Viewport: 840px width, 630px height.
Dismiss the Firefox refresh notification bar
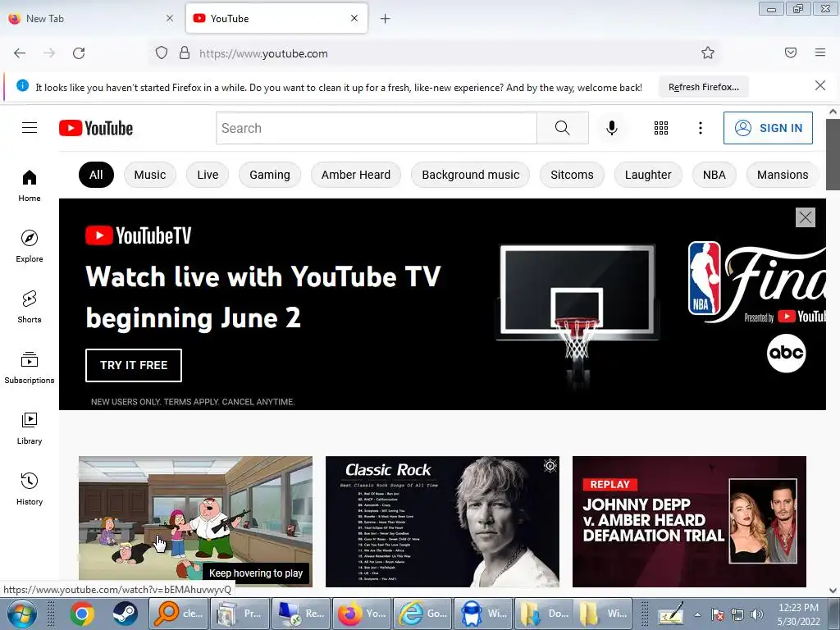[x=820, y=85]
